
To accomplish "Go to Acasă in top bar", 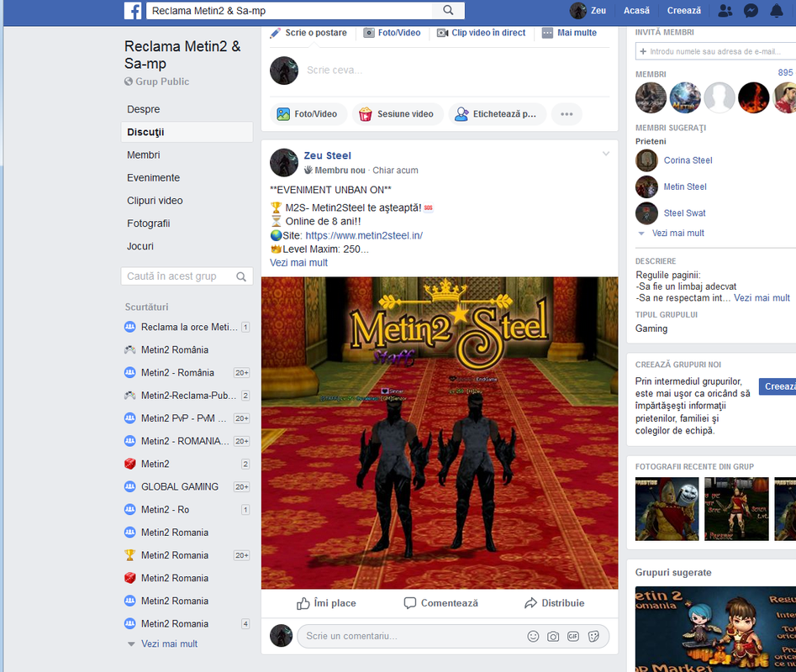I will 636,11.
